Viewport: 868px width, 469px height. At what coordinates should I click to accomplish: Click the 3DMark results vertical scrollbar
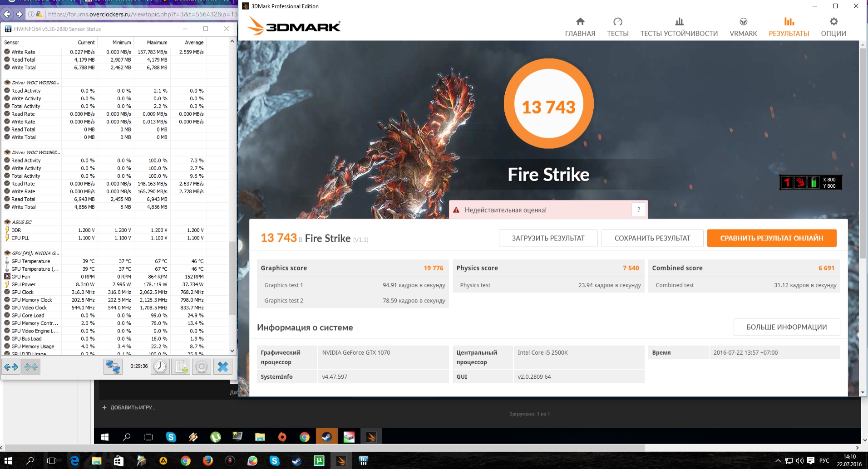(x=863, y=154)
